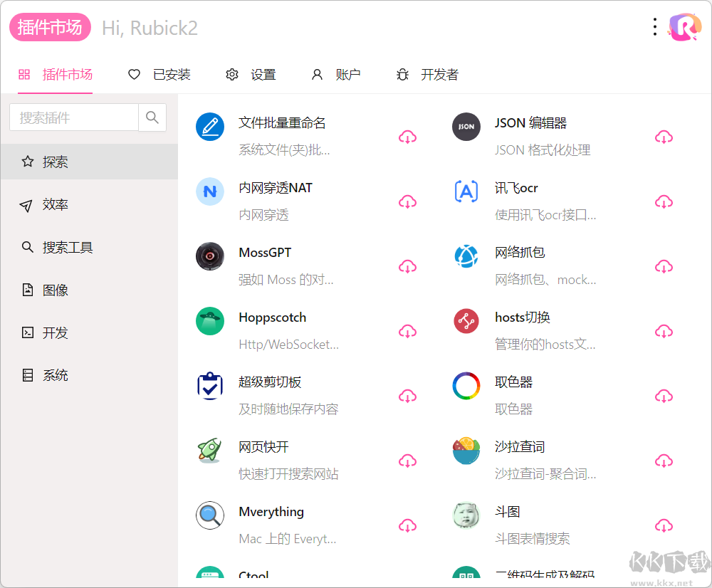Open the MossGPT plugin title

[265, 253]
